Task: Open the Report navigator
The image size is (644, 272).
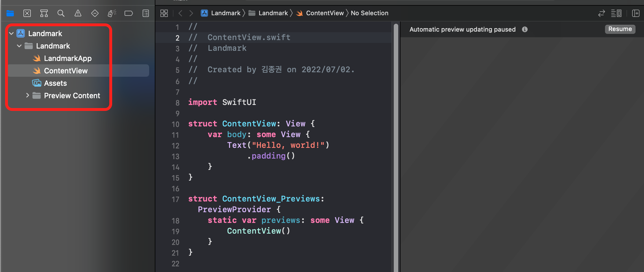Action: (x=146, y=13)
